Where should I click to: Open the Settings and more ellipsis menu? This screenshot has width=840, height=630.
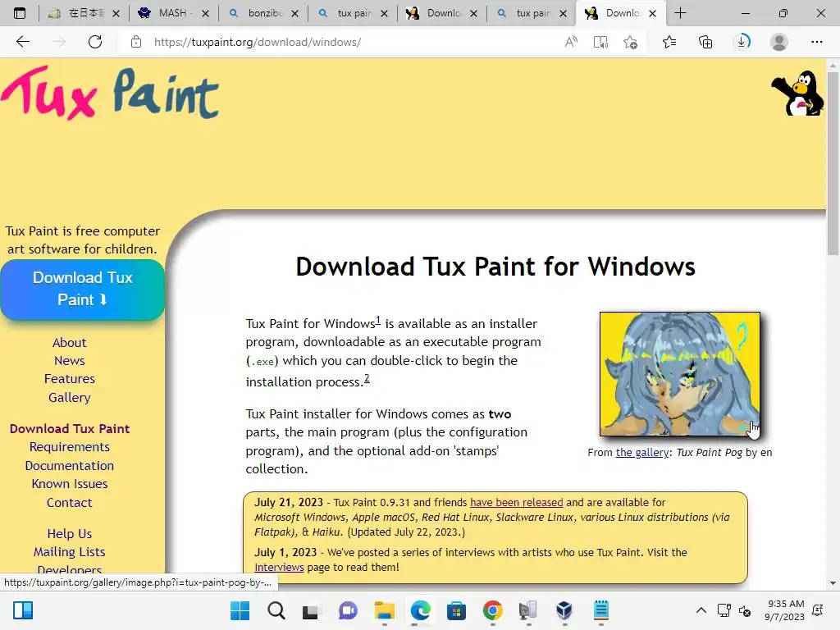click(816, 42)
